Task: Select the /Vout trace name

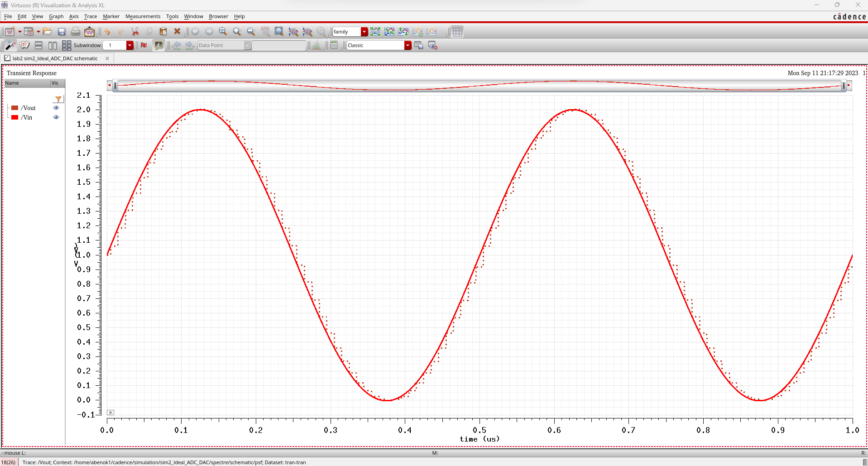Action: 29,108
